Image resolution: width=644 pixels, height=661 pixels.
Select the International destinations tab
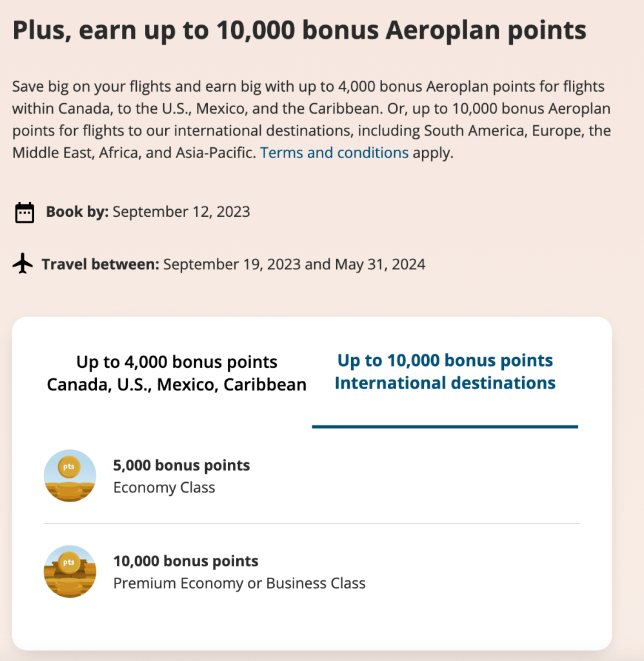pyautogui.click(x=445, y=372)
